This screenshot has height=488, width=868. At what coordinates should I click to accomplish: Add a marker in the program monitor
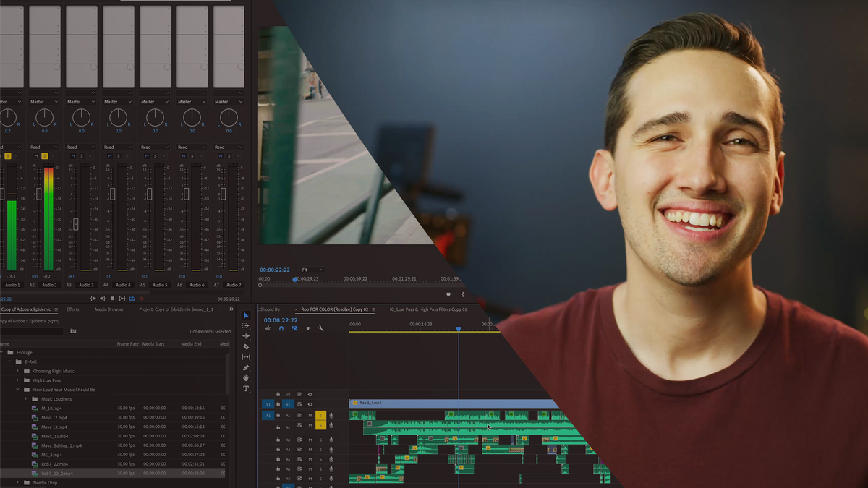click(x=448, y=294)
